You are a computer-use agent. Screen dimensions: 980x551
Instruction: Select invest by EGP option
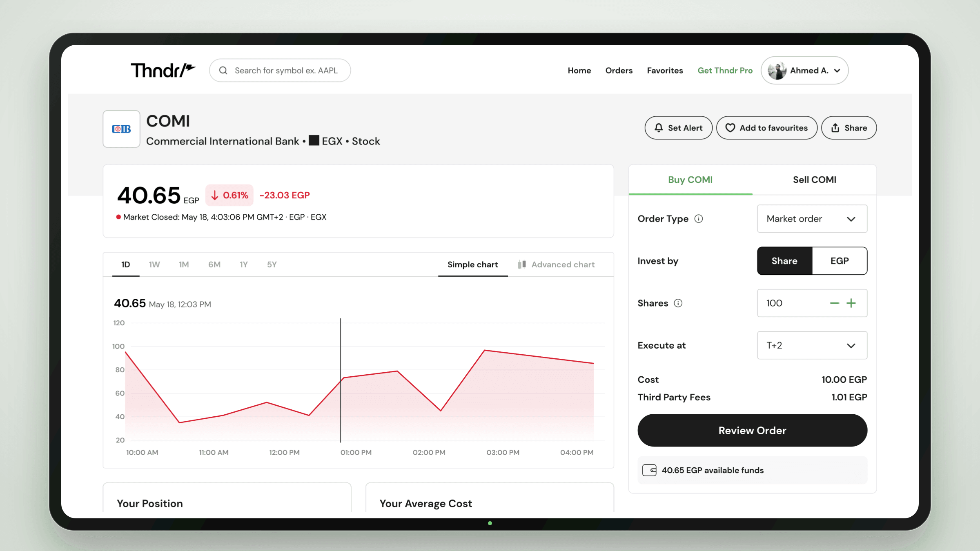[840, 261]
